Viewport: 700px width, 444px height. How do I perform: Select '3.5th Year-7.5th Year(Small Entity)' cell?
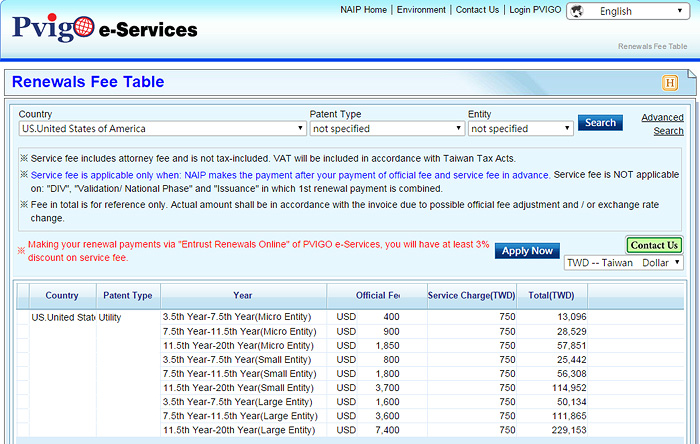click(237, 360)
